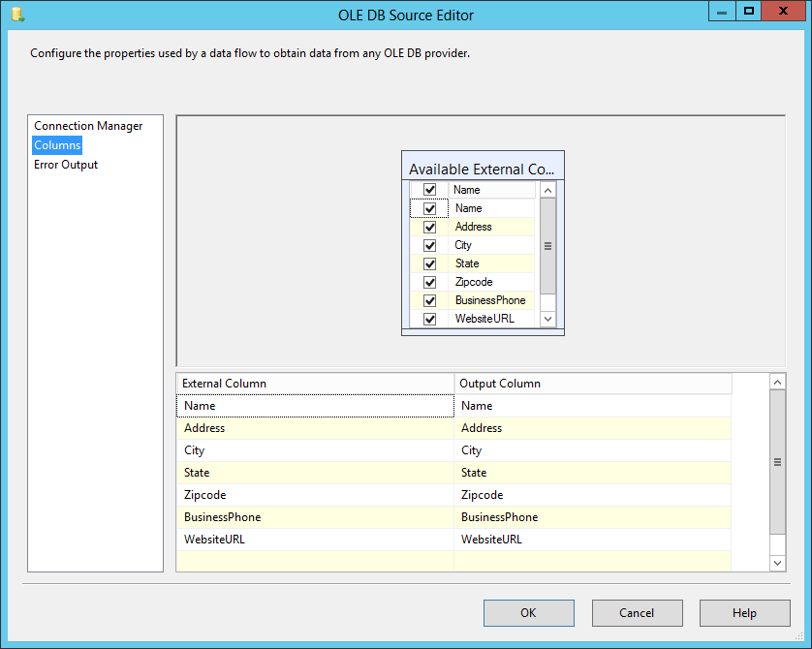The image size is (812, 649).
Task: Uncheck the Name external column
Action: coord(428,207)
